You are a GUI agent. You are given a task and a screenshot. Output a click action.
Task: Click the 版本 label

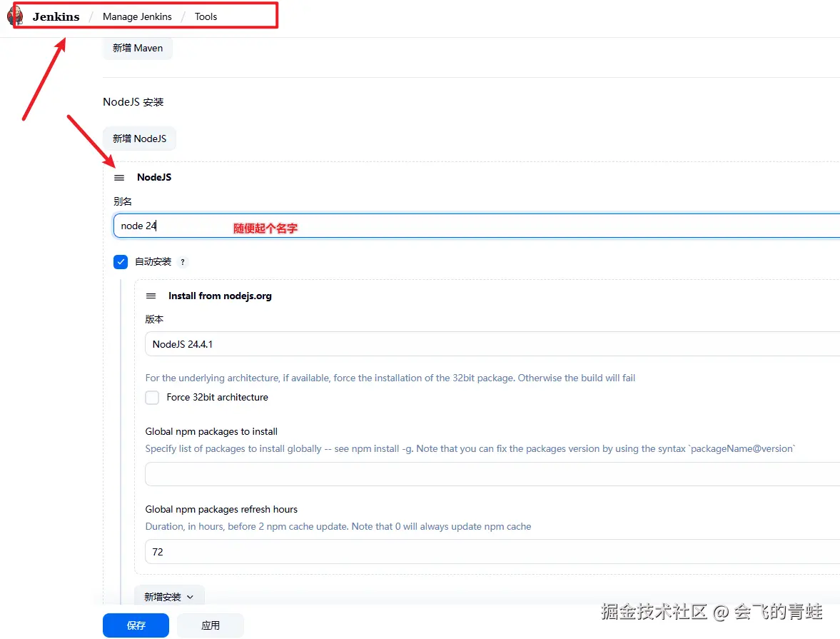point(154,320)
